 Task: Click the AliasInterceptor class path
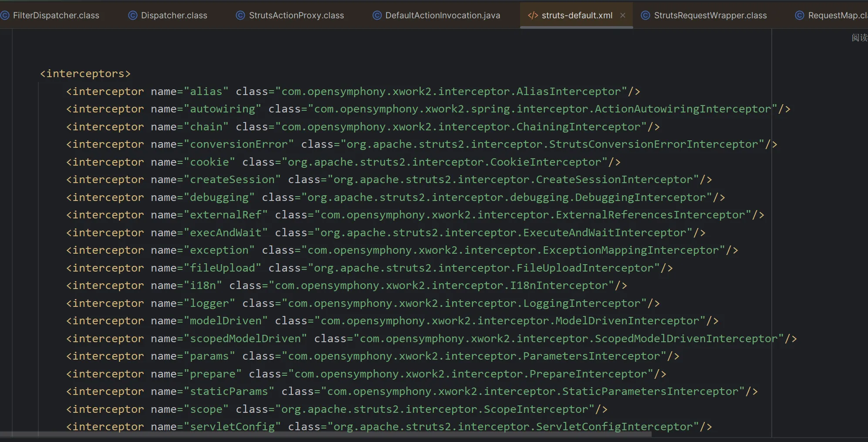pos(451,92)
